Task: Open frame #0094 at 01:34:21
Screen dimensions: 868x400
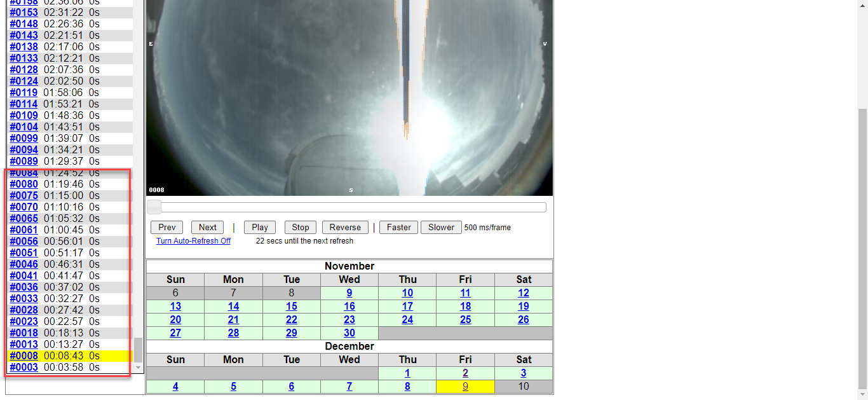Action: [x=24, y=149]
